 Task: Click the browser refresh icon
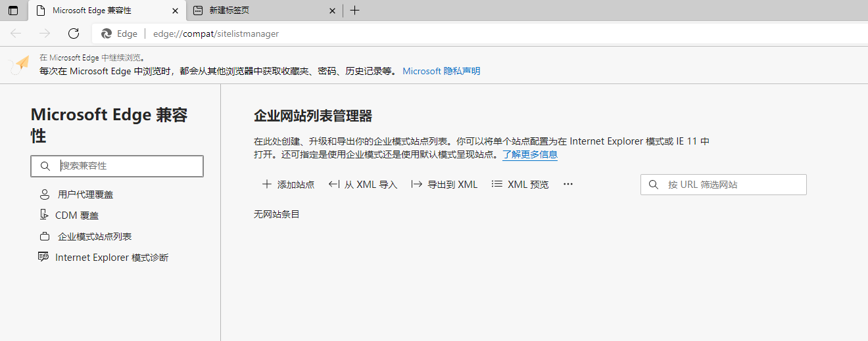coord(74,34)
